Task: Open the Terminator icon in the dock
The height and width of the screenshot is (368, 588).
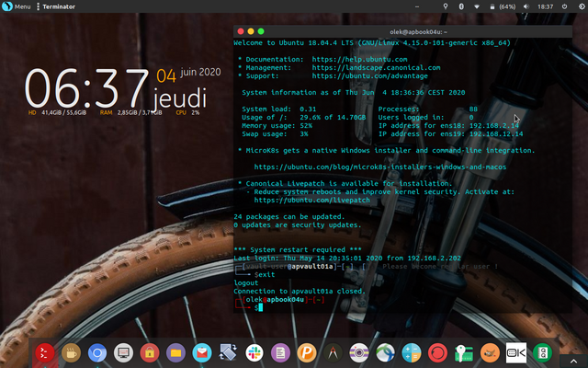Action: pos(45,353)
